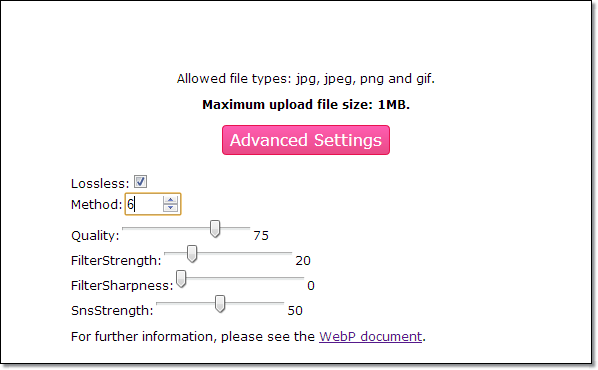Click the FilterStrength label text

116,261
